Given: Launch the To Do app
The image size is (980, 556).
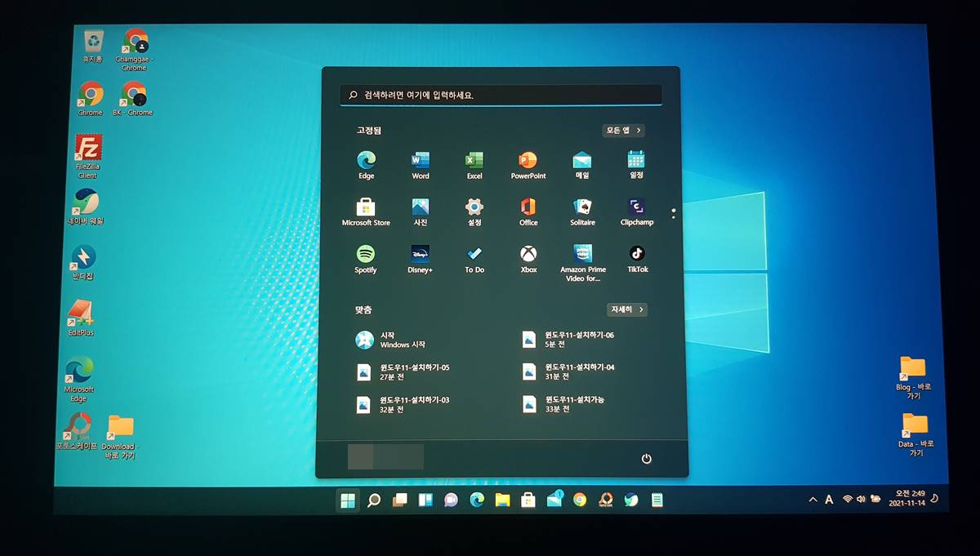Looking at the screenshot, I should click(x=474, y=259).
